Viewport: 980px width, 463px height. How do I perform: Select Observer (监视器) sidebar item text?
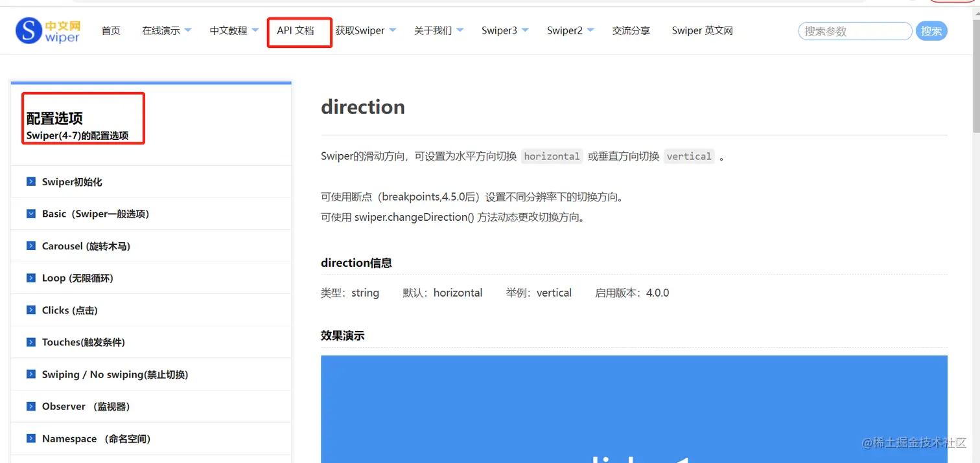tap(86, 406)
